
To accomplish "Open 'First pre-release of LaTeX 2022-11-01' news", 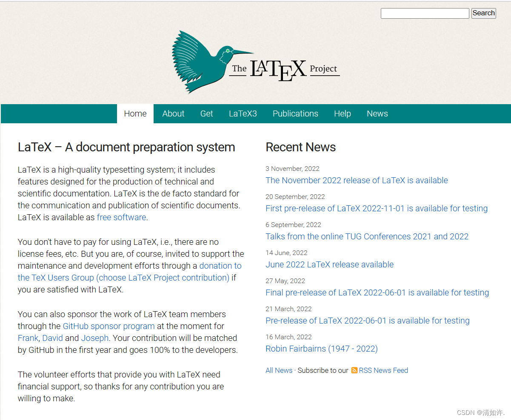I will [x=377, y=208].
